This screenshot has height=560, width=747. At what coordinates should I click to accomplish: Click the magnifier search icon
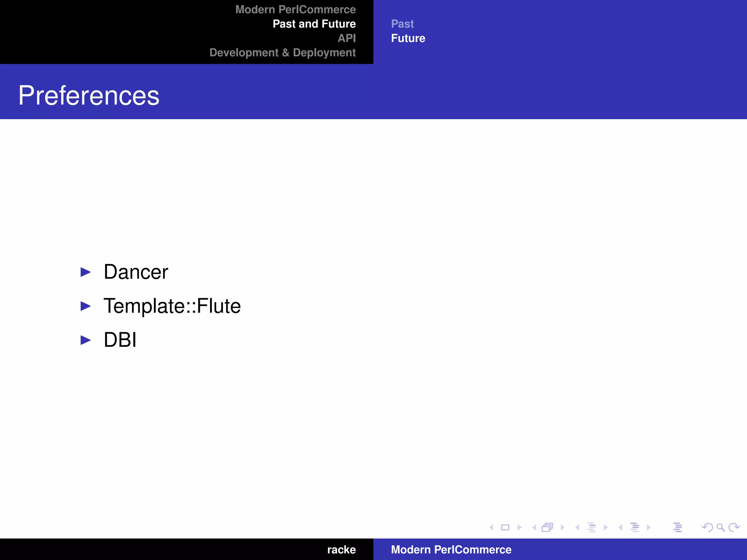(x=721, y=527)
